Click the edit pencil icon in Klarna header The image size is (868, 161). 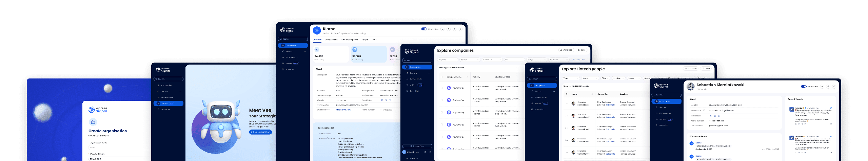pyautogui.click(x=454, y=29)
